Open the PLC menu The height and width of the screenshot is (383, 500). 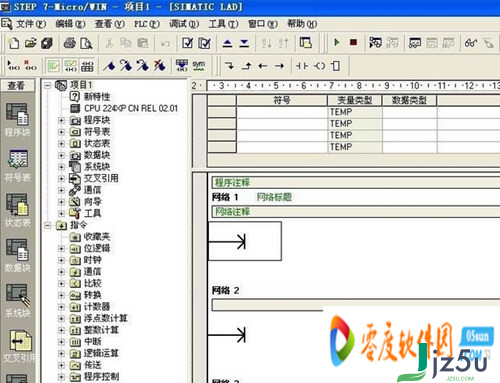click(147, 24)
